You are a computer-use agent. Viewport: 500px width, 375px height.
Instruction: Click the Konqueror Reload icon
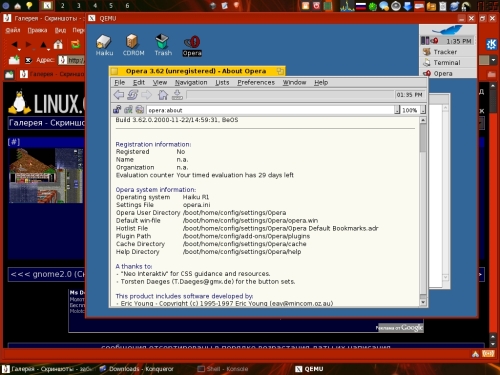click(76, 44)
